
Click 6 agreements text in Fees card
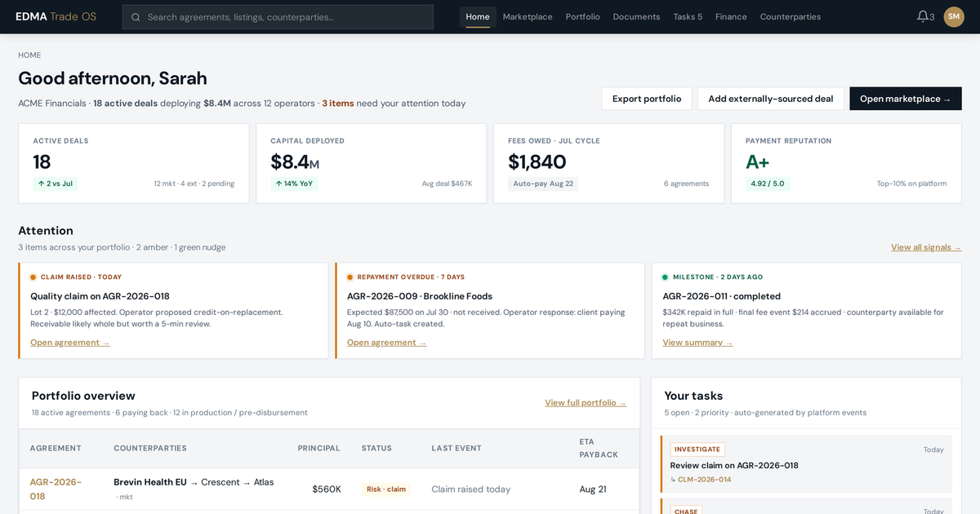(686, 184)
